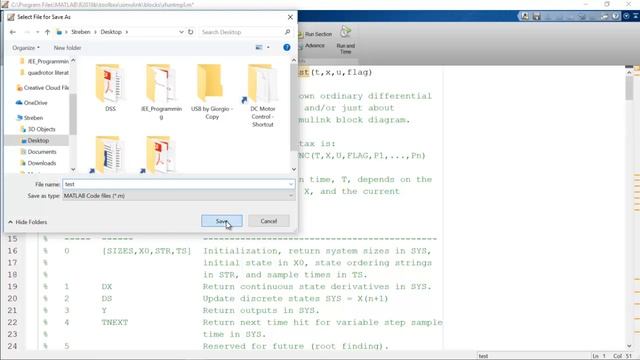The width and height of the screenshot is (640, 360).
Task: Click the Save button in the dialog
Action: tap(222, 221)
